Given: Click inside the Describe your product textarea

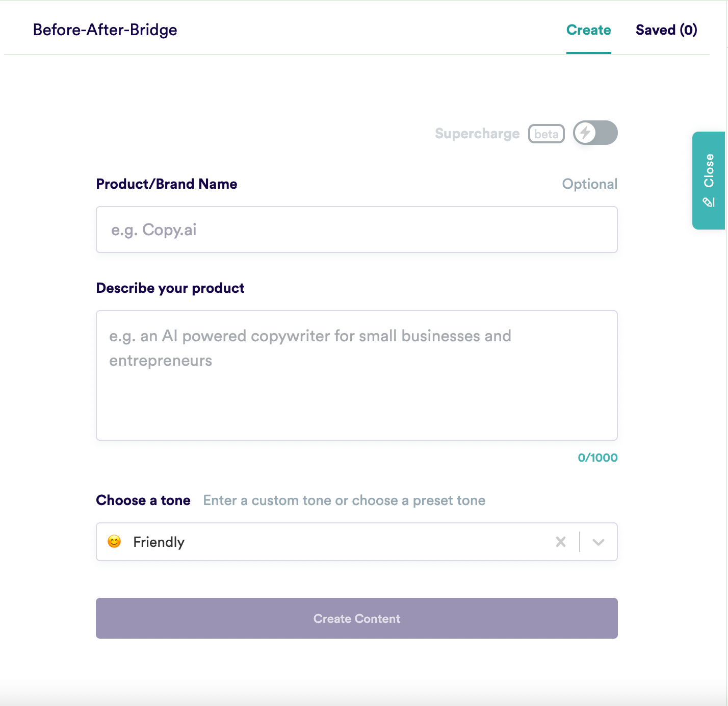Looking at the screenshot, I should 357,375.
